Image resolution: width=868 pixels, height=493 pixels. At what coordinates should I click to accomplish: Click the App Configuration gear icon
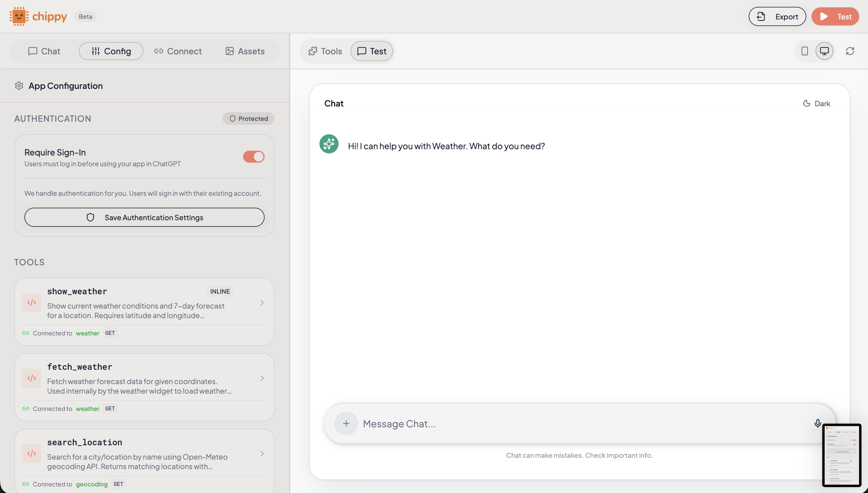(19, 86)
